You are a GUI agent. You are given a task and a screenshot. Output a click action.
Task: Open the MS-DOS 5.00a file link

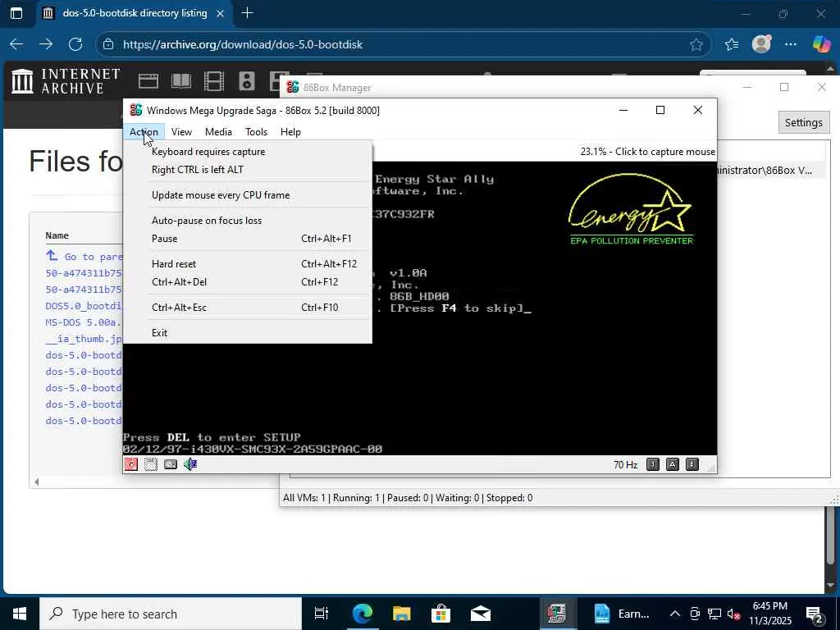83,322
